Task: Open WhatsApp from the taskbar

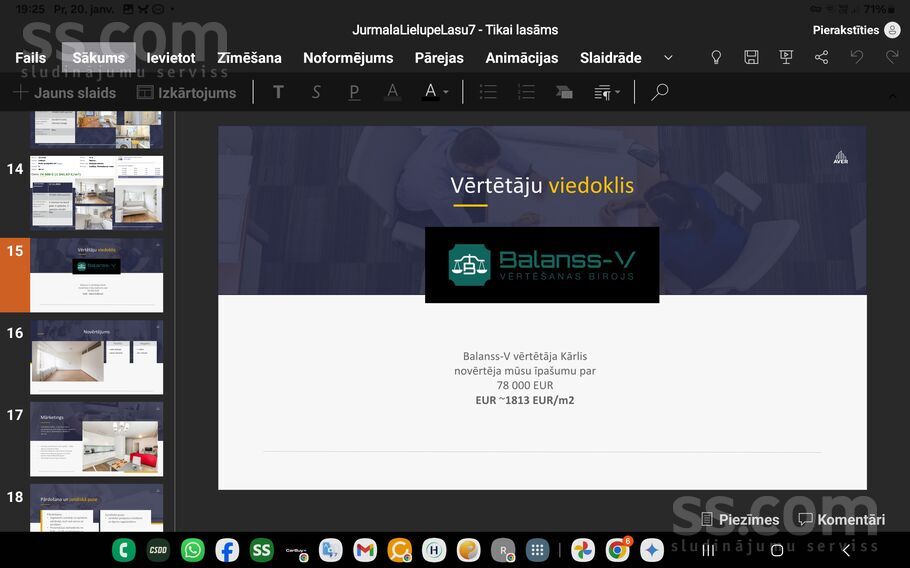Action: pos(192,550)
